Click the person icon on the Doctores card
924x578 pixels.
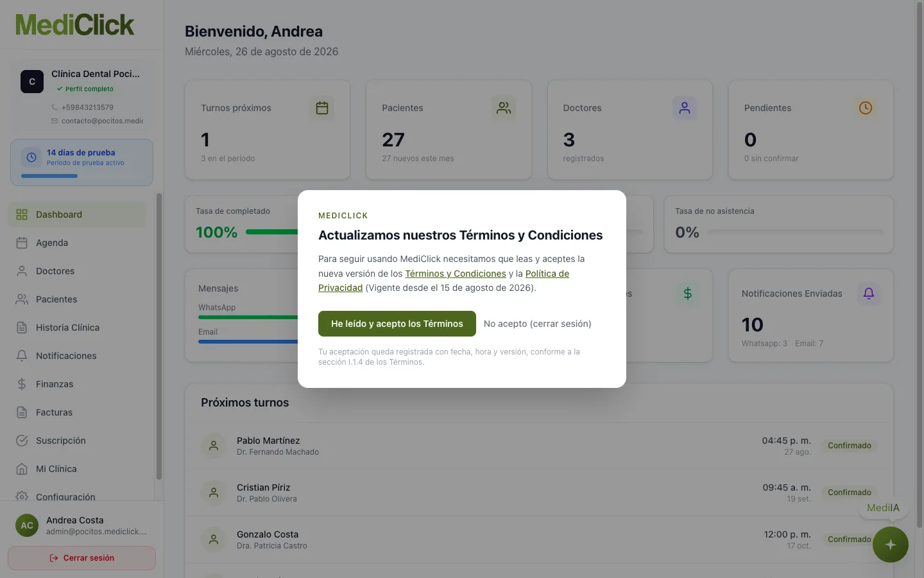click(x=685, y=108)
